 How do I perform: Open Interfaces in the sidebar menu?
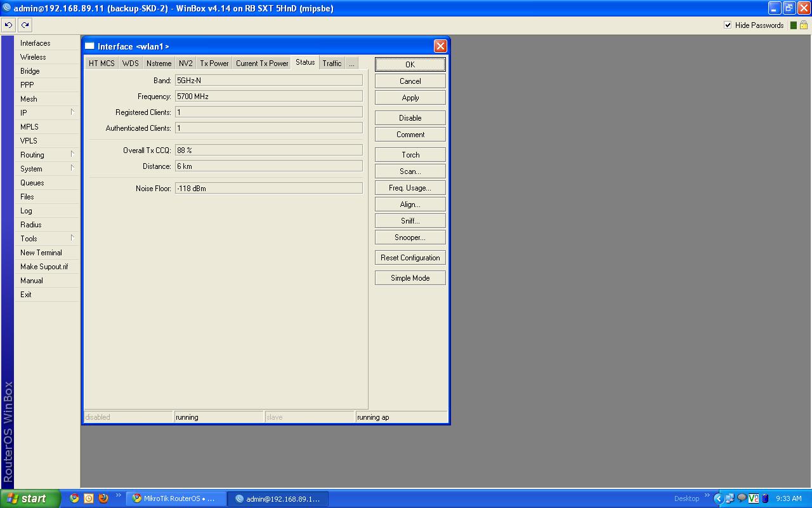[47, 43]
